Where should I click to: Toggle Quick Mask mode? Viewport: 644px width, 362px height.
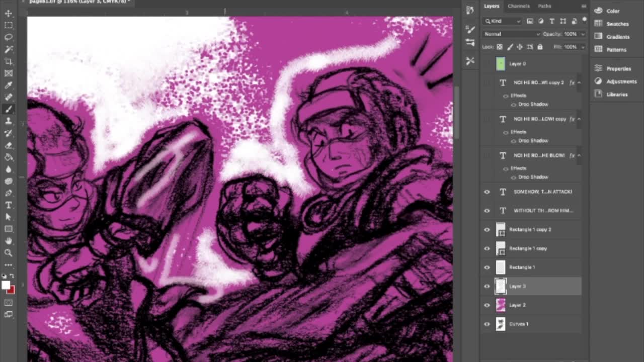pos(9,303)
